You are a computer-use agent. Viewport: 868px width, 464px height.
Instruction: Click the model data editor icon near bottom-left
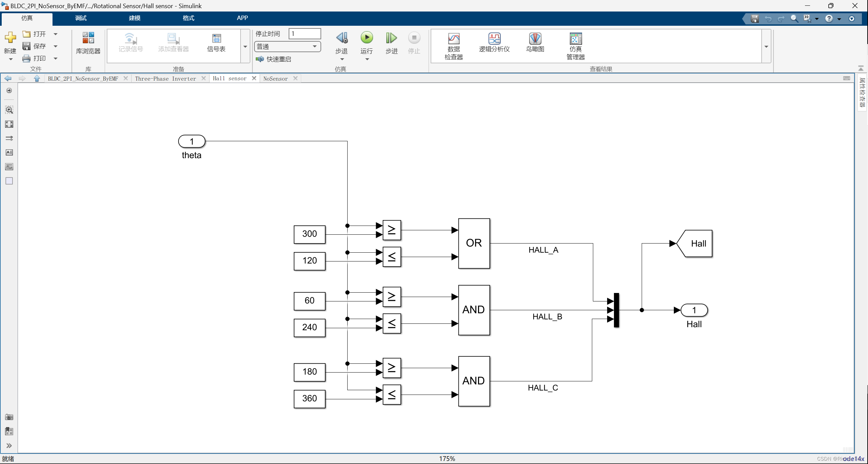[x=9, y=431]
